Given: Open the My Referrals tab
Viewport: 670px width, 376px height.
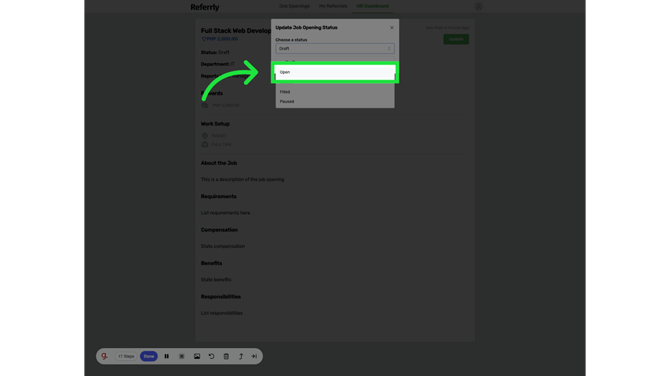Looking at the screenshot, I should click(333, 6).
